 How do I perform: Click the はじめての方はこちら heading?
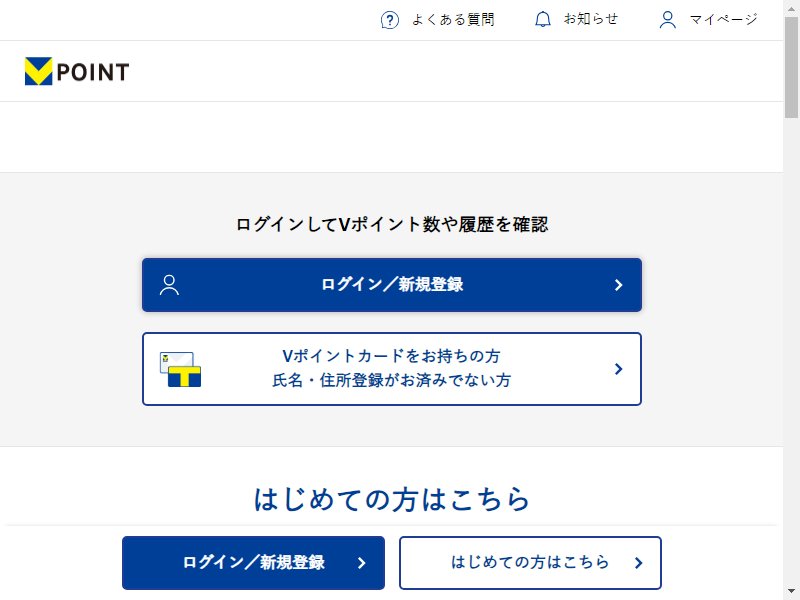coord(392,499)
